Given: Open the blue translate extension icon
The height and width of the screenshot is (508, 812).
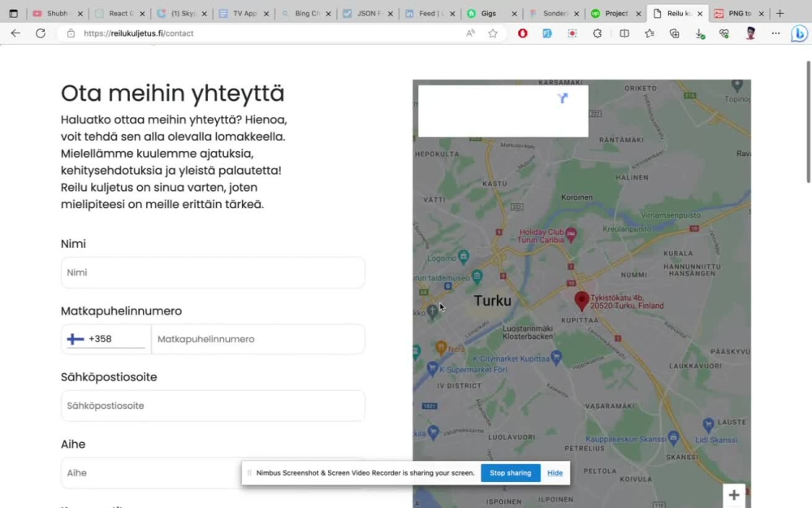Looking at the screenshot, I should [x=547, y=33].
